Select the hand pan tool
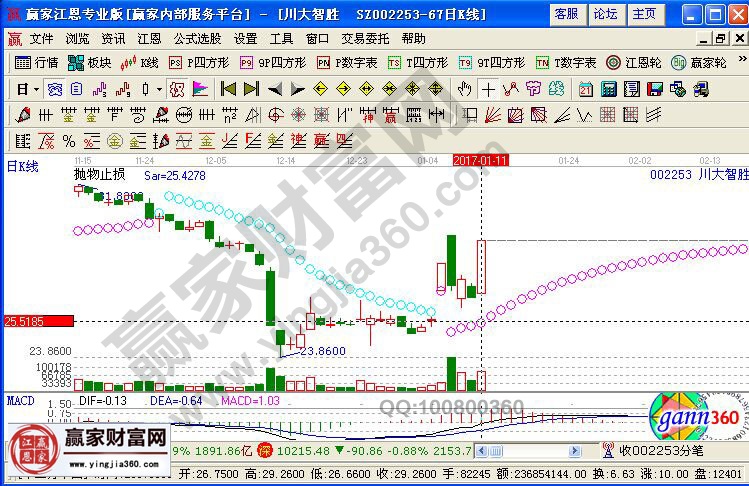This screenshot has width=749, height=486. click(464, 88)
